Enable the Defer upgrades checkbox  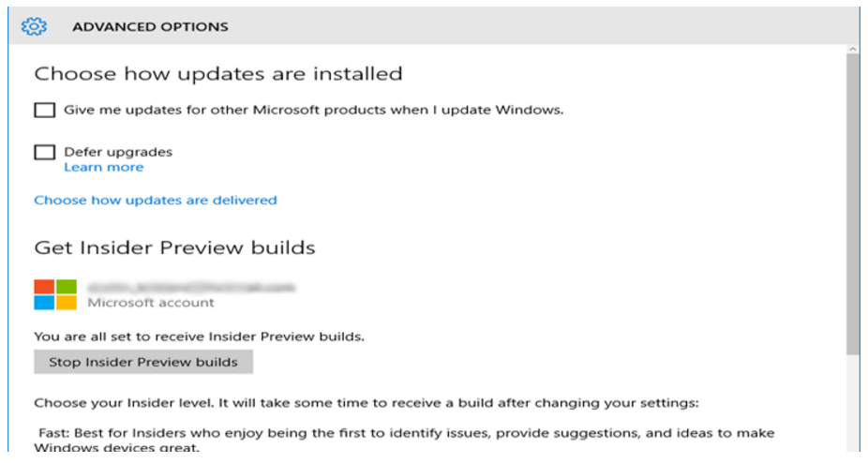[x=44, y=152]
